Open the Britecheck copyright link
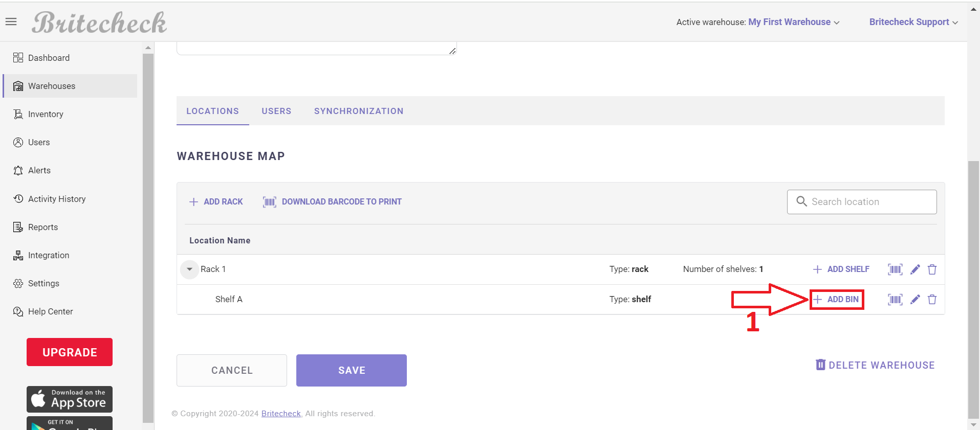 pos(281,414)
